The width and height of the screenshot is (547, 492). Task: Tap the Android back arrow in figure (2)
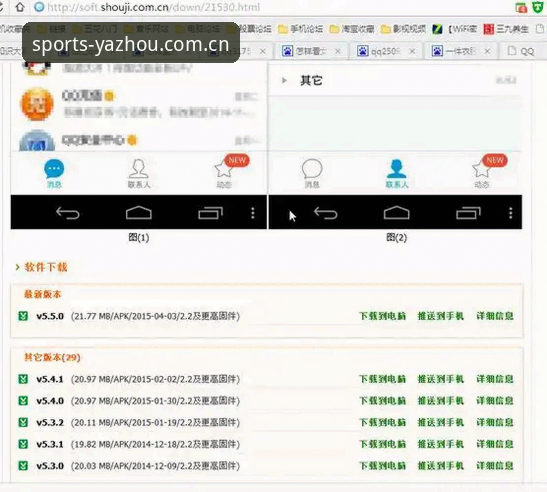point(325,213)
